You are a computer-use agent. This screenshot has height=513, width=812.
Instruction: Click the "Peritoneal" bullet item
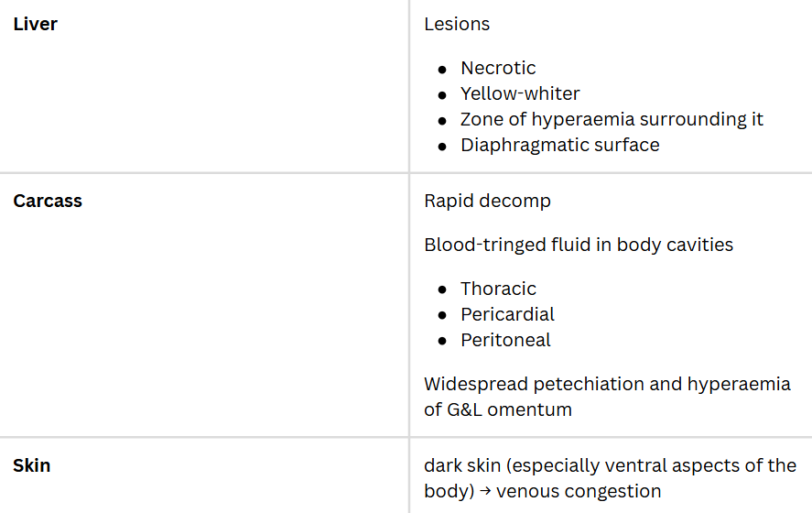click(x=505, y=340)
